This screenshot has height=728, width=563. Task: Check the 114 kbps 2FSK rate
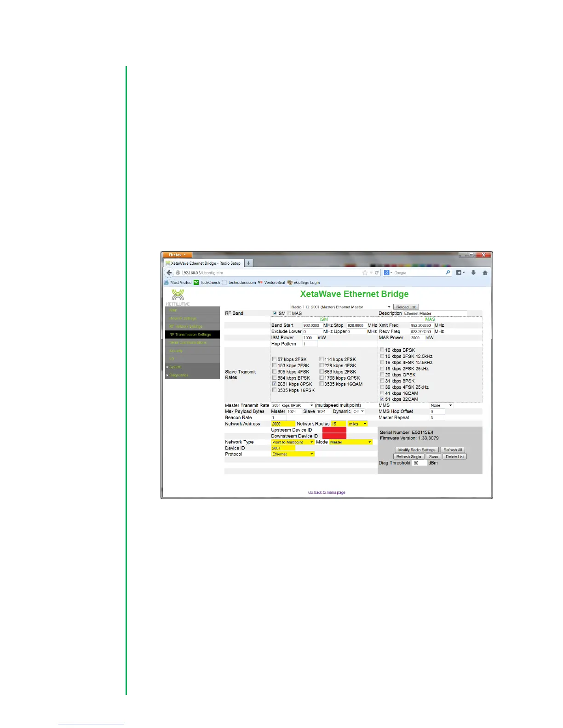322,359
